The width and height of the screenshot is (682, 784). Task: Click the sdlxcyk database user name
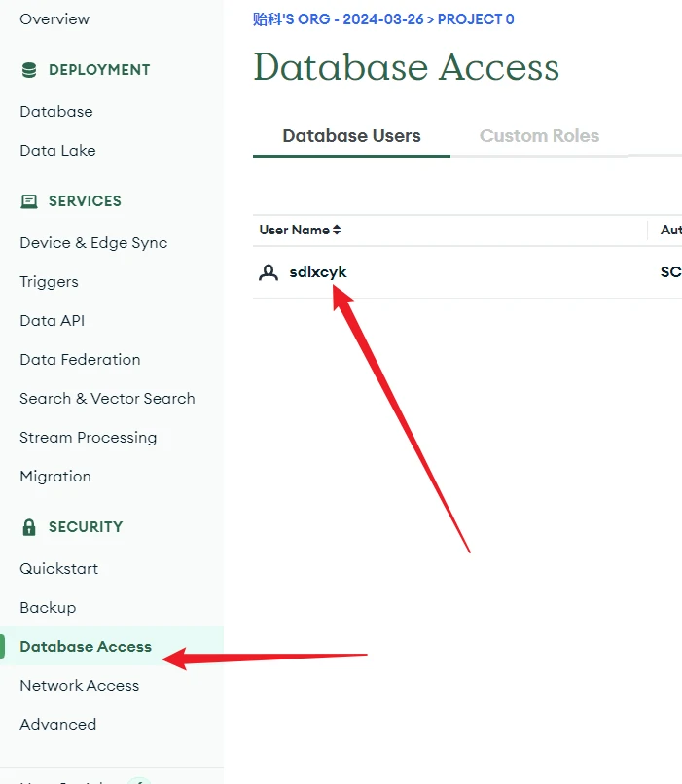318,272
